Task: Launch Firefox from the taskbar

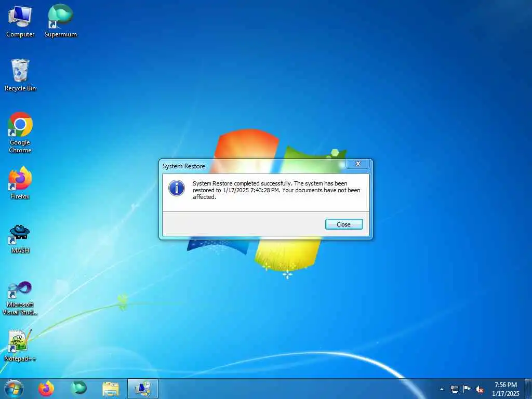Action: (x=46, y=389)
